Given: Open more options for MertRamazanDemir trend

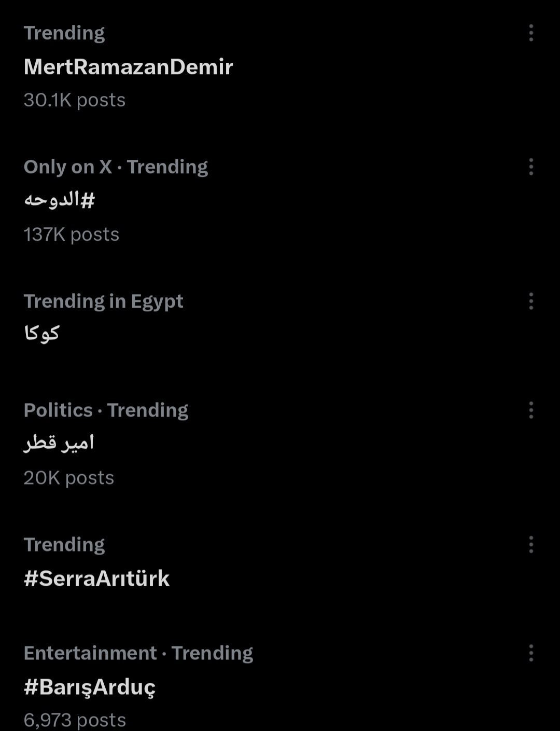Looking at the screenshot, I should [531, 33].
